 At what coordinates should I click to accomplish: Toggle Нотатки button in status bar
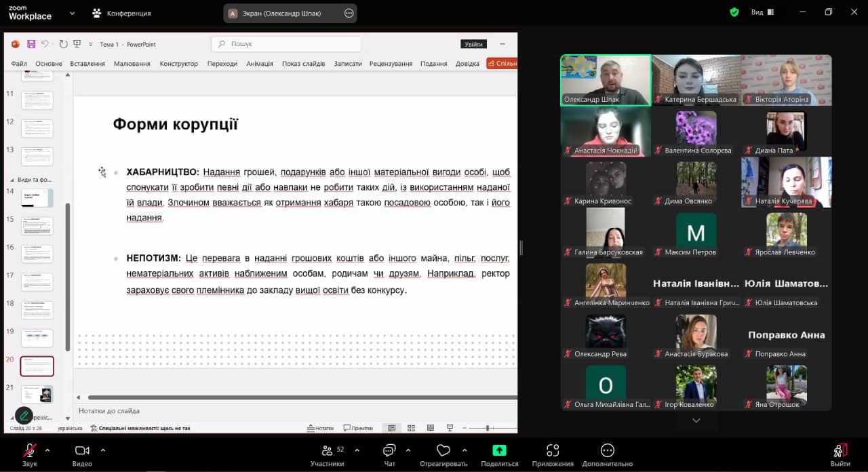pyautogui.click(x=321, y=429)
